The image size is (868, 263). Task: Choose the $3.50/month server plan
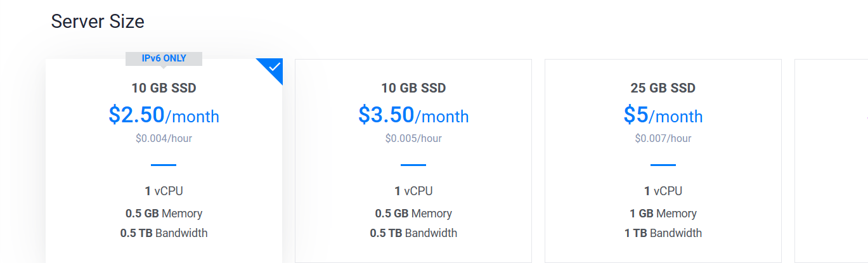[x=413, y=116]
